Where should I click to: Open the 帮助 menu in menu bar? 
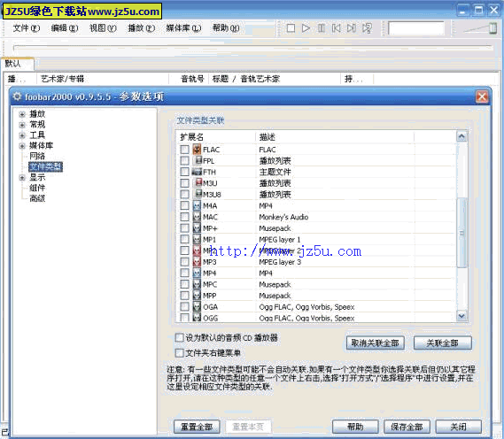pos(226,28)
